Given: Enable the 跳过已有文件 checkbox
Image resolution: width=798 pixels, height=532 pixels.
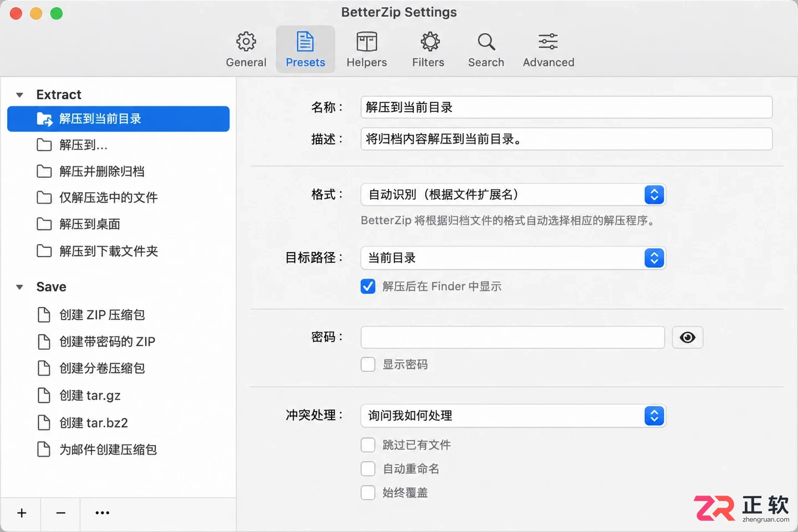Looking at the screenshot, I should tap(368, 445).
